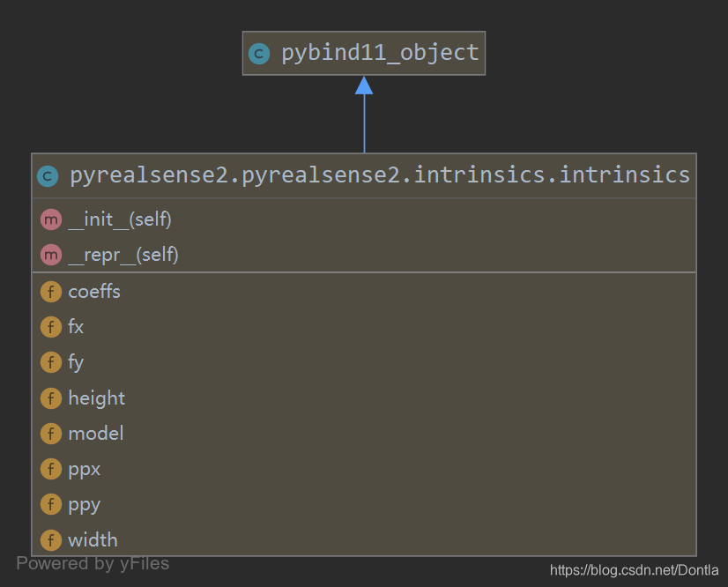Click the field icon next to coeffs
The width and height of the screenshot is (728, 587).
(x=51, y=292)
